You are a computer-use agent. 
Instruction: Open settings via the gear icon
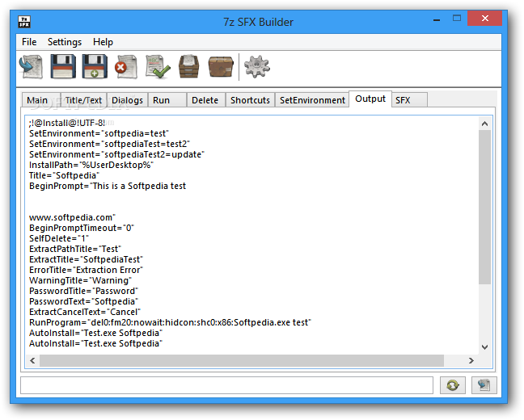click(x=256, y=67)
